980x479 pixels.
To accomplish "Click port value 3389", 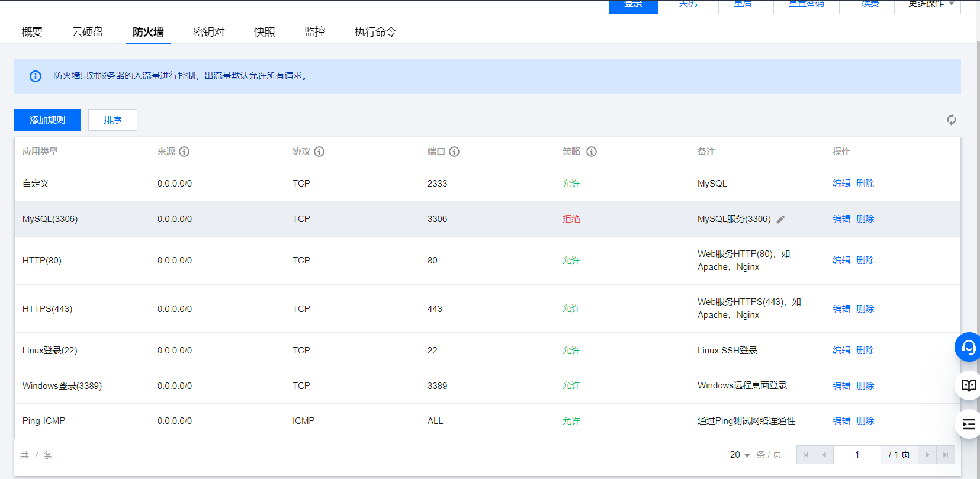I will tap(438, 386).
